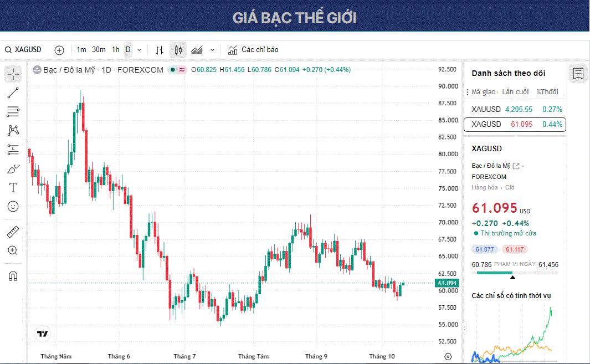The height and width of the screenshot is (364, 590).
Task: Click the day range slider marker
Action: coord(512,278)
